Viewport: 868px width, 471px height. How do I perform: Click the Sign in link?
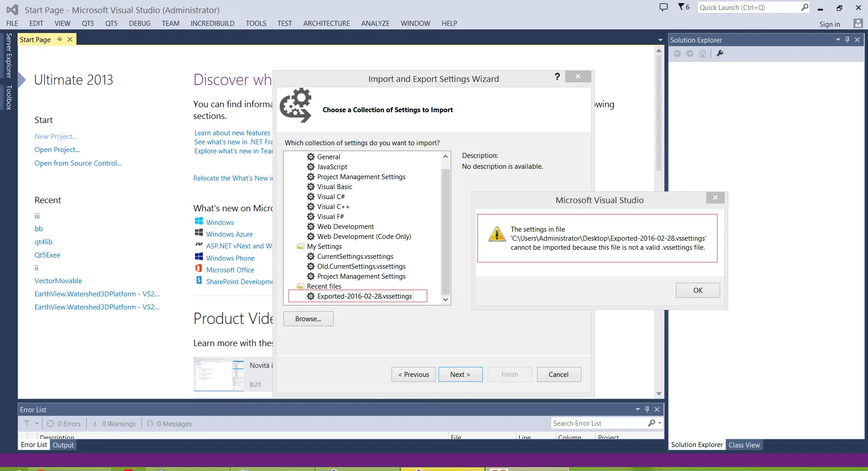tap(830, 24)
